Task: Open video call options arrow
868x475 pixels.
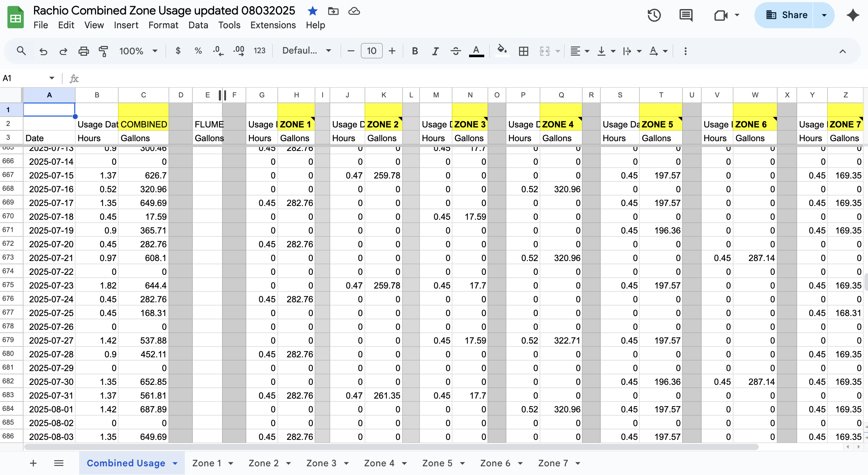Action: coord(737,15)
